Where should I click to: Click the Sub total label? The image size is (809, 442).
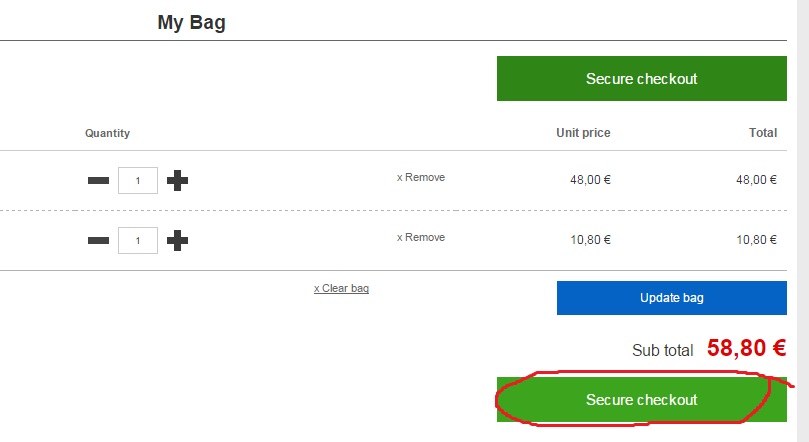662,351
